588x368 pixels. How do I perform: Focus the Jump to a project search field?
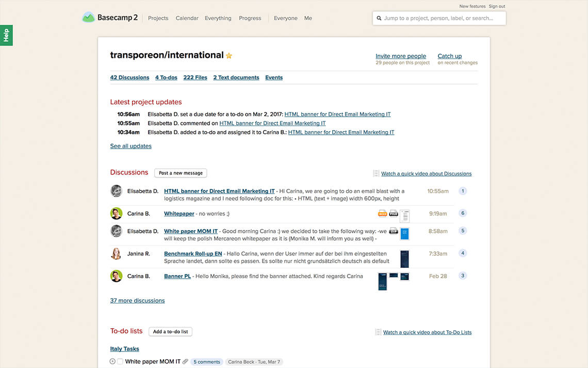point(439,18)
